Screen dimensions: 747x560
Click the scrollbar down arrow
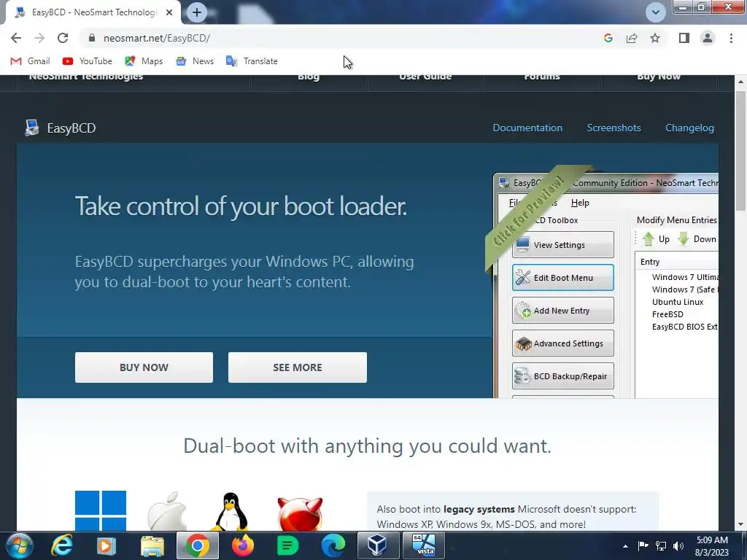[x=740, y=525]
